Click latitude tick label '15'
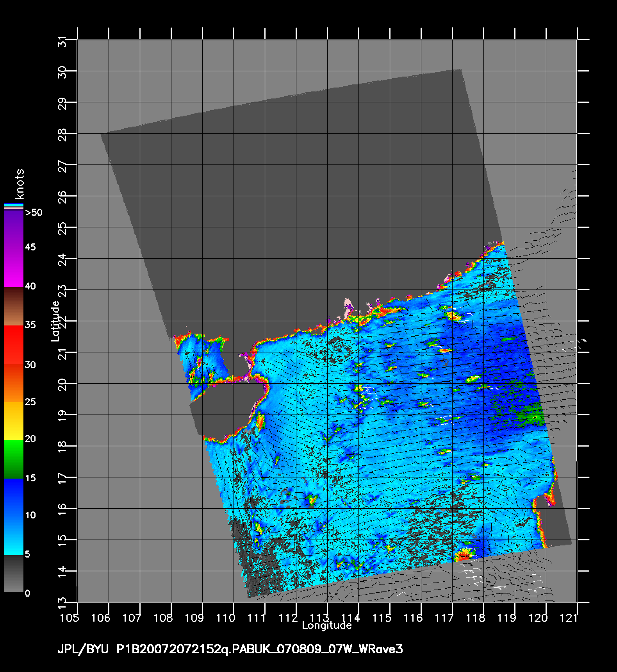Image resolution: width=617 pixels, height=672 pixels. 62,542
